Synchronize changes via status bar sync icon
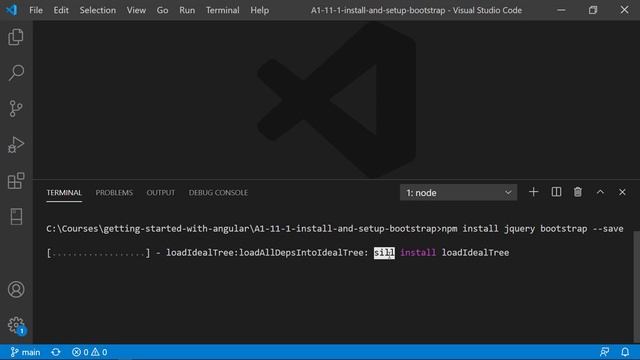The height and width of the screenshot is (360, 640). [56, 352]
